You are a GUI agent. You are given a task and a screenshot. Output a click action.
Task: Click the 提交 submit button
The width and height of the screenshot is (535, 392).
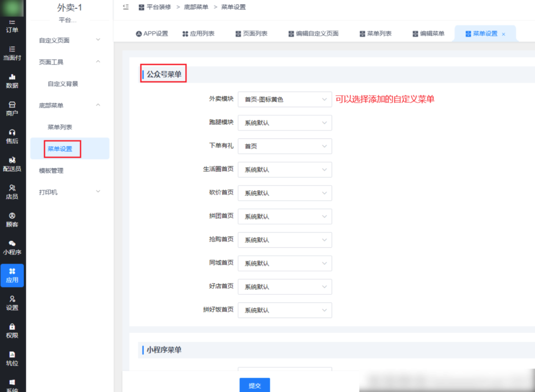254,385
